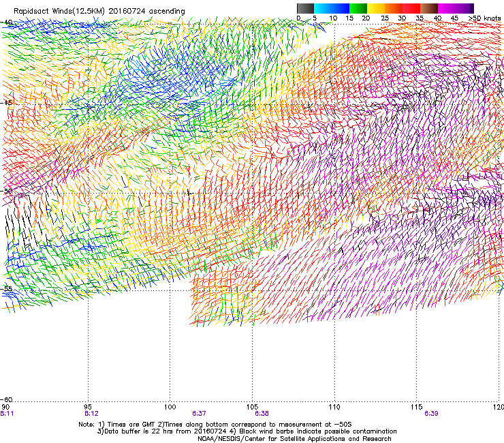Click latitude label '-55' on left axis

7,288
